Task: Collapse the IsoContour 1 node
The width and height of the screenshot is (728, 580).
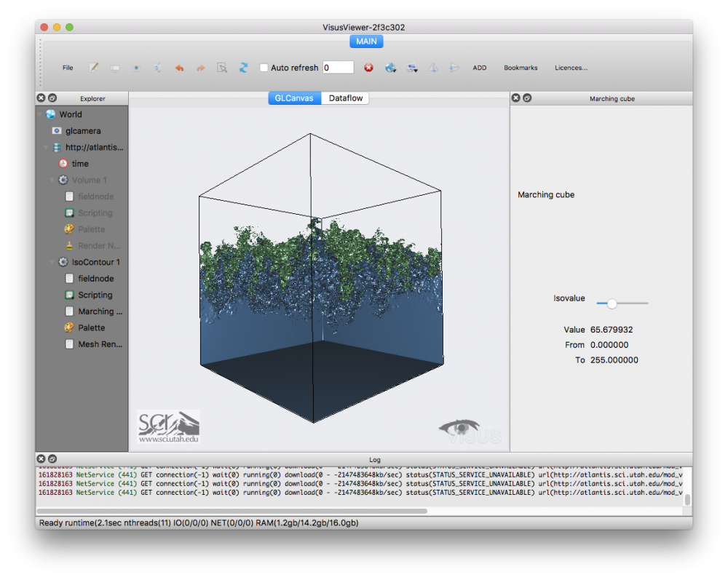Action: coord(52,261)
